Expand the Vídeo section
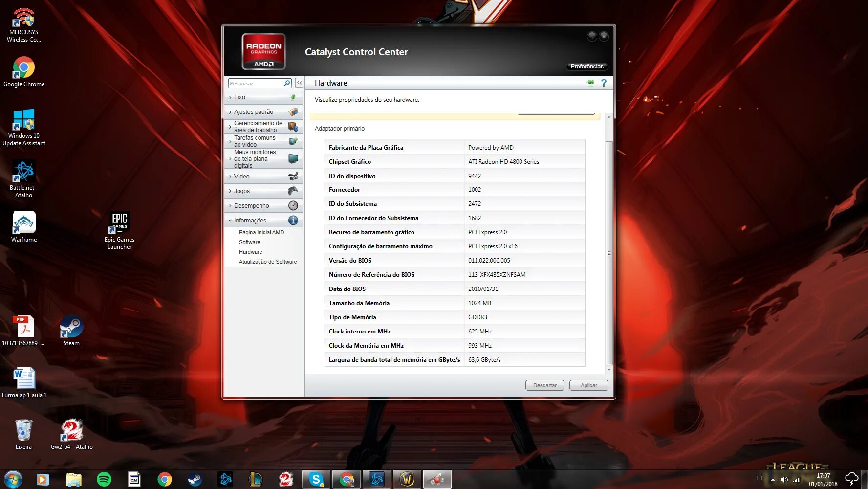Viewport: 868px width, 489px height. [263, 176]
